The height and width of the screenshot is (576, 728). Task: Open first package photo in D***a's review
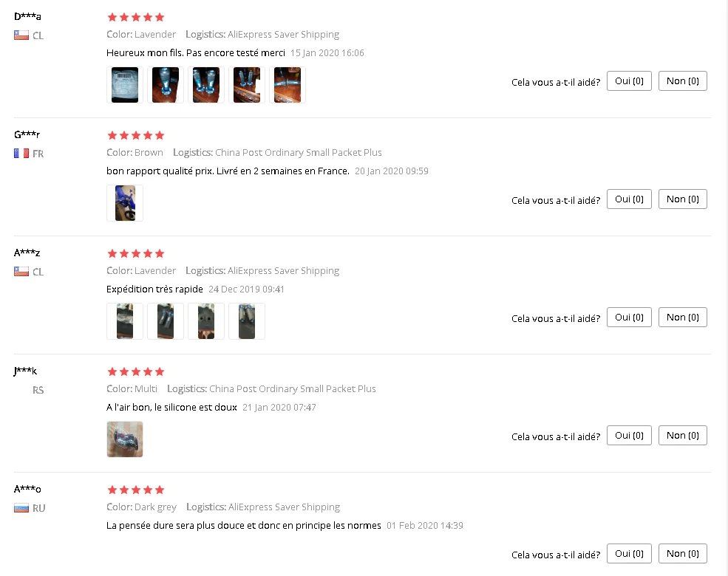pos(125,85)
